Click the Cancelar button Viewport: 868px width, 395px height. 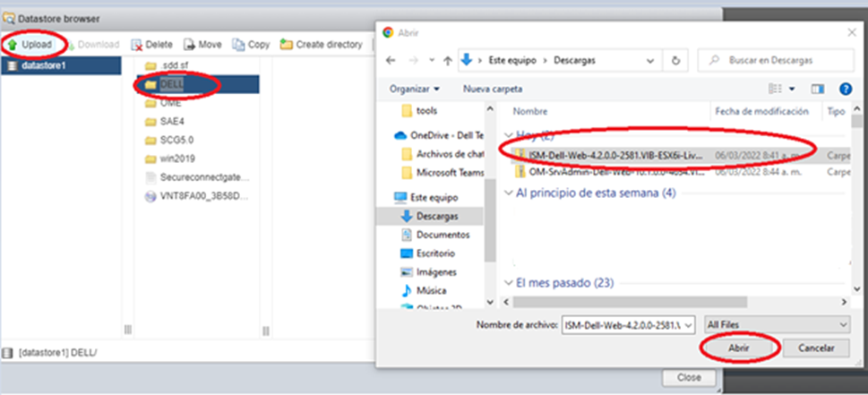tap(816, 348)
